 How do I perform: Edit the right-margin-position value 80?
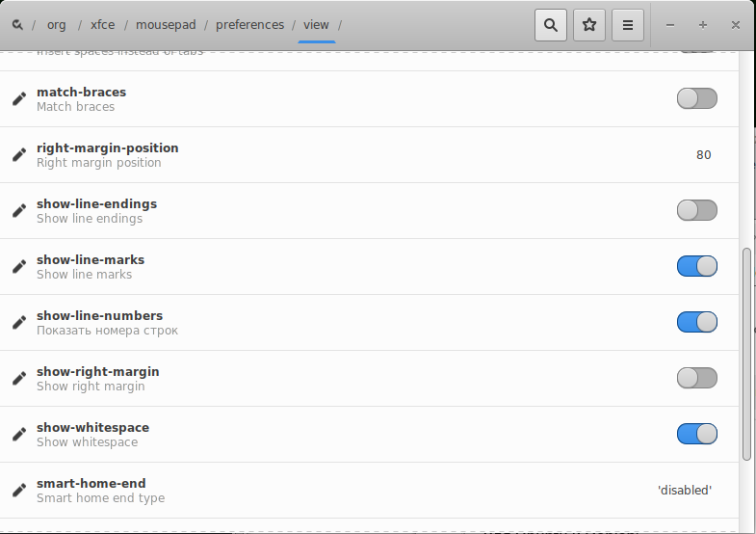pos(703,155)
